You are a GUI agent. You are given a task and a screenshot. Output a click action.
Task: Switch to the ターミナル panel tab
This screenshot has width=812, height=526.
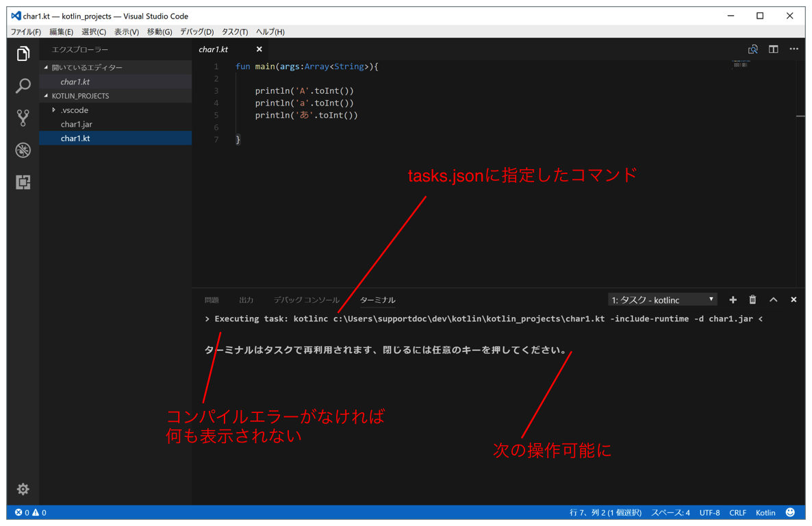coord(377,300)
